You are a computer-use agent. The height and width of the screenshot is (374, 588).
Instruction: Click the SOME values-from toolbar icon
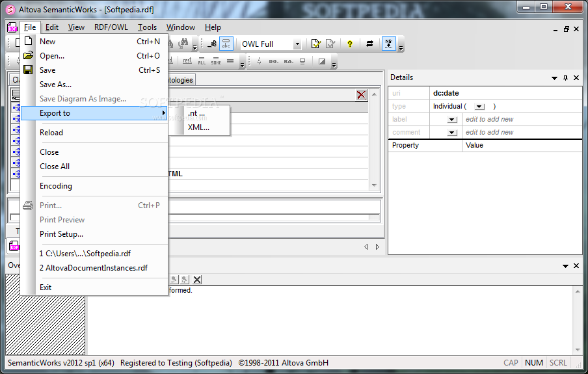pyautogui.click(x=216, y=61)
